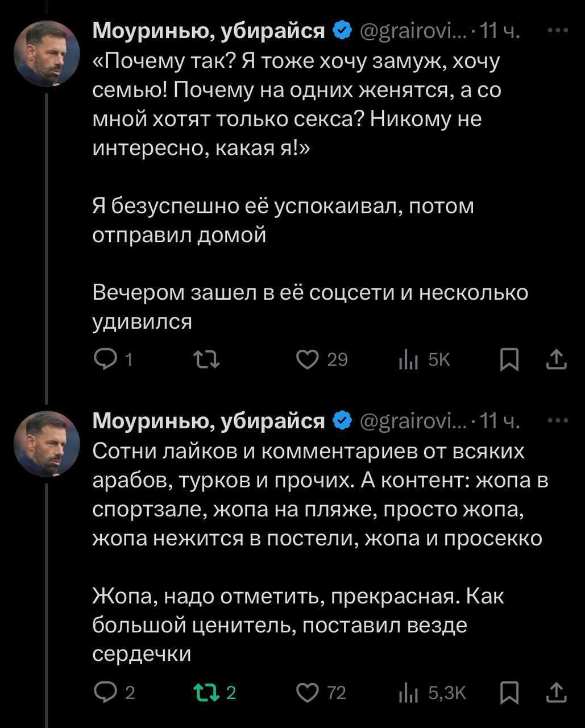
Task: Undo retweet on the second tweet
Action: [x=206, y=692]
